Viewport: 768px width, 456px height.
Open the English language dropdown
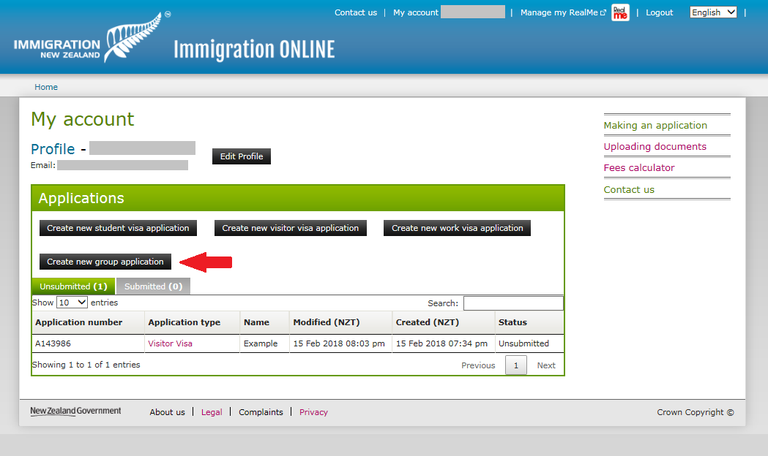(713, 12)
